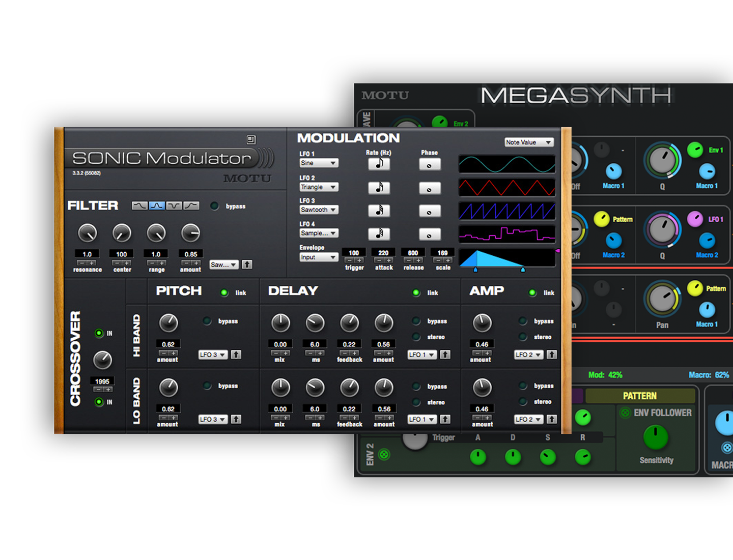Viewport: 733px width, 560px height.
Task: Click the note-value rate icon for LFO 1
Action: 379,163
